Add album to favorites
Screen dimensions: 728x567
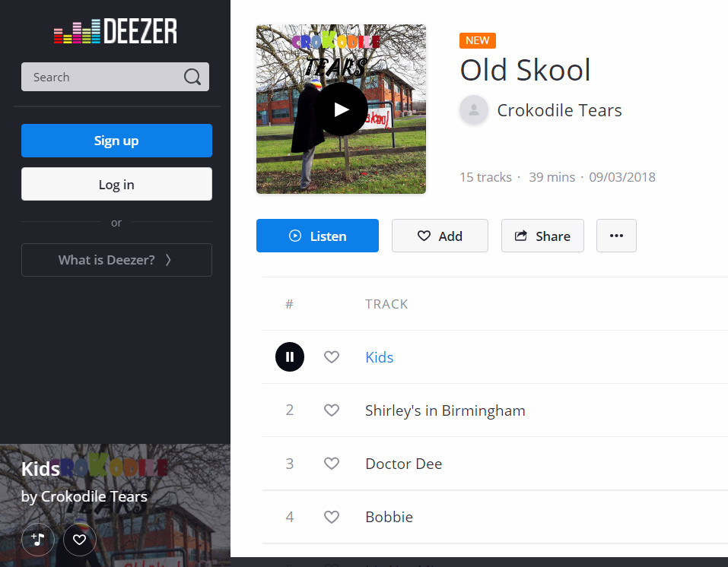(440, 236)
